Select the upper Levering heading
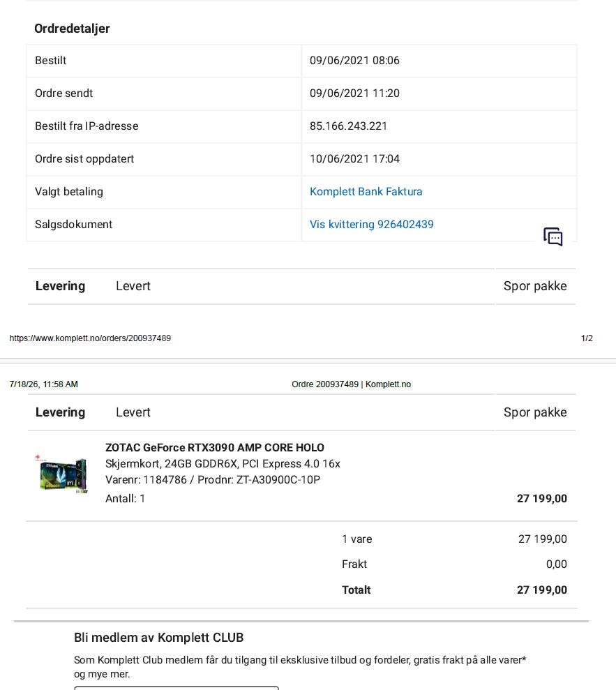616x690 pixels. [x=60, y=286]
